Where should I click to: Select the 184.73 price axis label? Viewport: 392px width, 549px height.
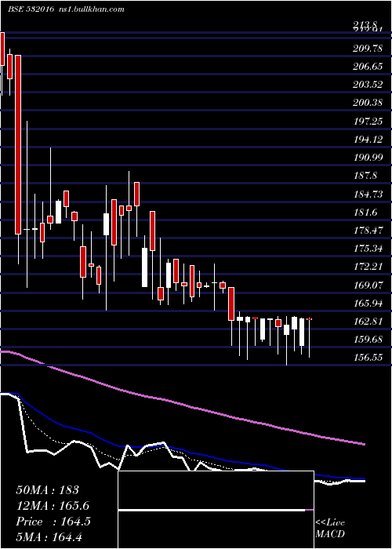click(368, 195)
